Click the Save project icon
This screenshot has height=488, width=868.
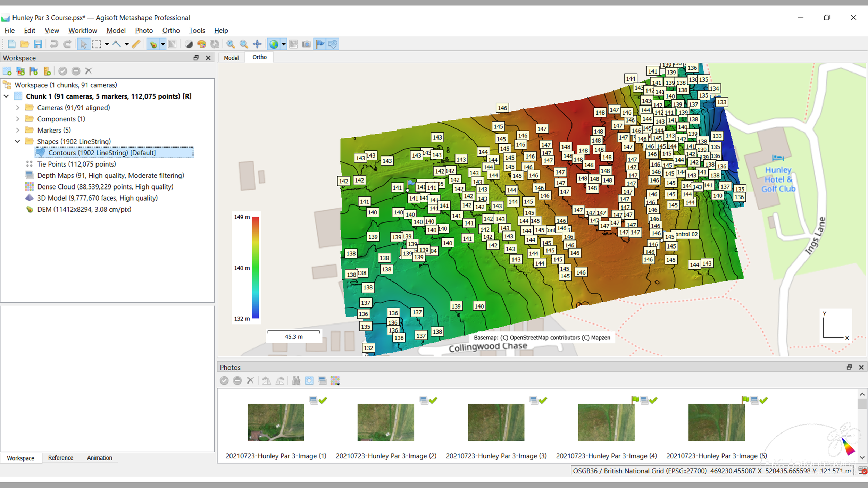[x=38, y=44]
